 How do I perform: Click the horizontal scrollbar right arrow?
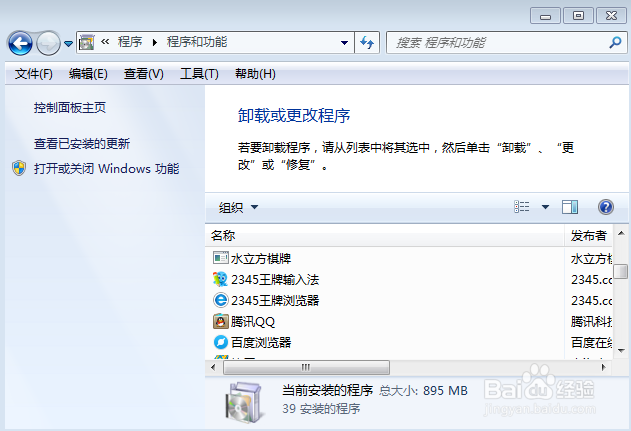(603, 367)
